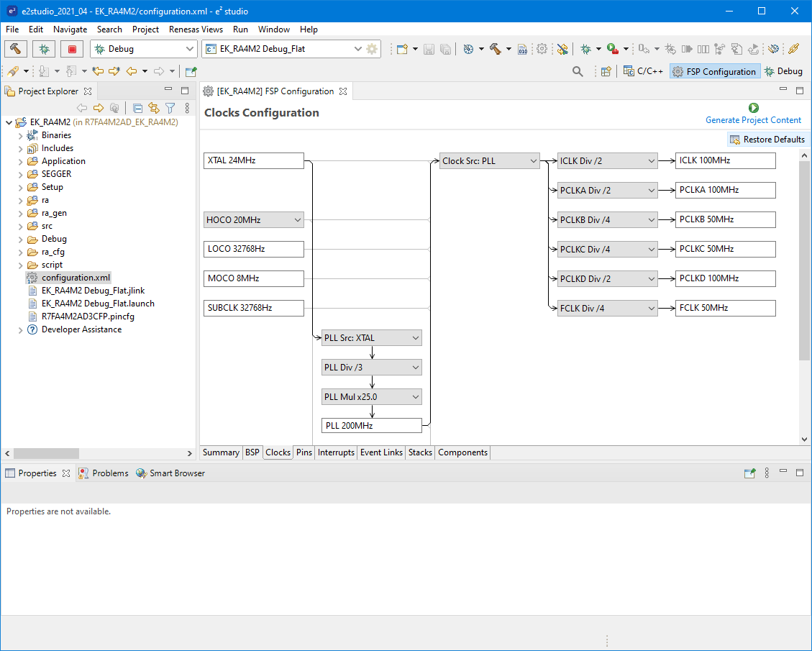The height and width of the screenshot is (651, 812).
Task: Click the Generate Project Content link
Action: [x=754, y=120]
